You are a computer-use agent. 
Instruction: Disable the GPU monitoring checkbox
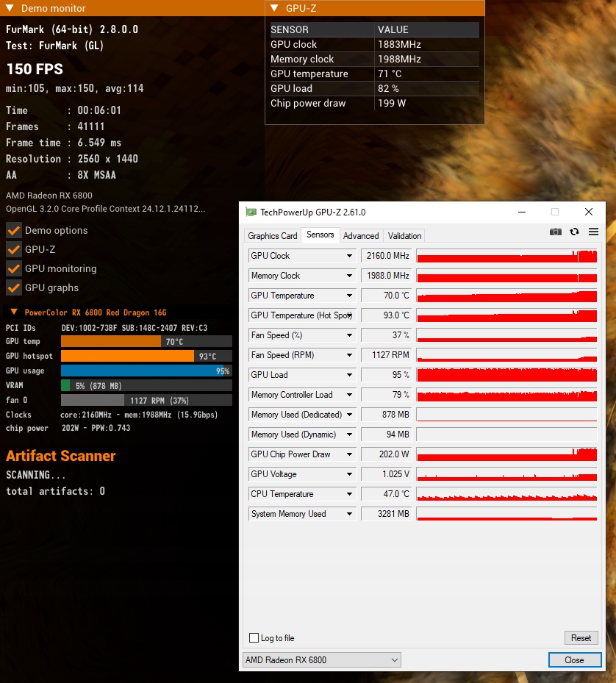[x=14, y=269]
